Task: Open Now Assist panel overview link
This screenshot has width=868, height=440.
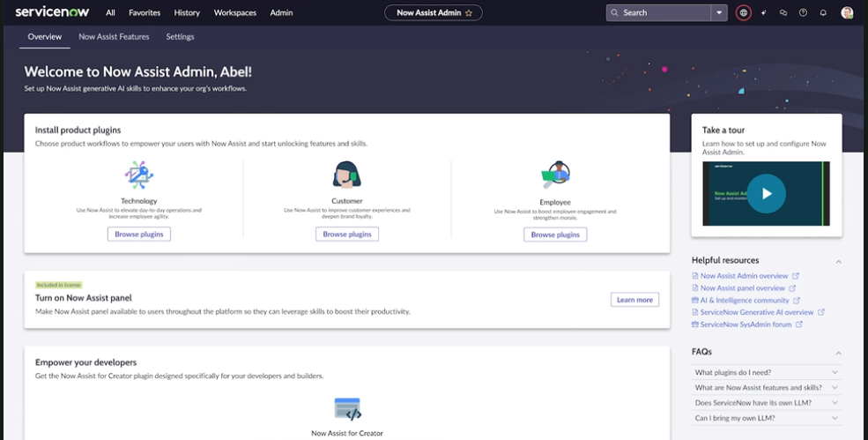Action: tap(742, 288)
